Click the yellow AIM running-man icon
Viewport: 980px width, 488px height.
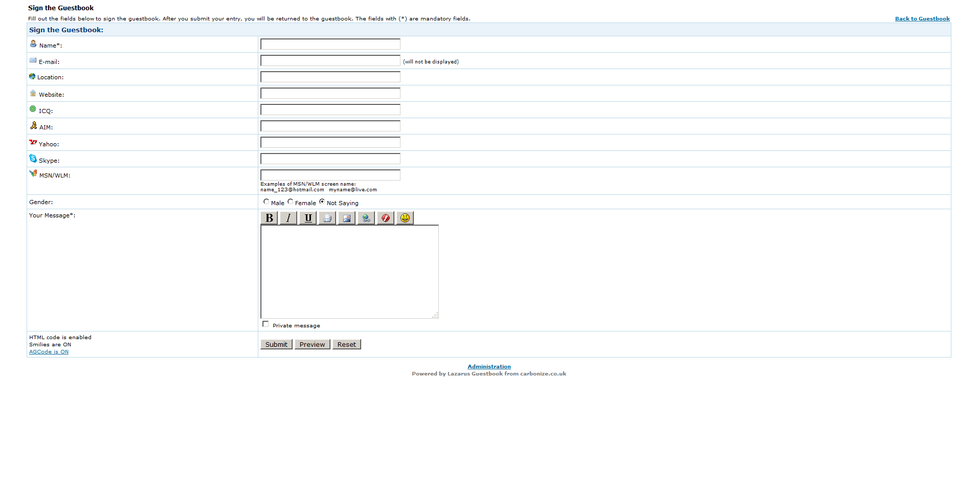tap(33, 125)
